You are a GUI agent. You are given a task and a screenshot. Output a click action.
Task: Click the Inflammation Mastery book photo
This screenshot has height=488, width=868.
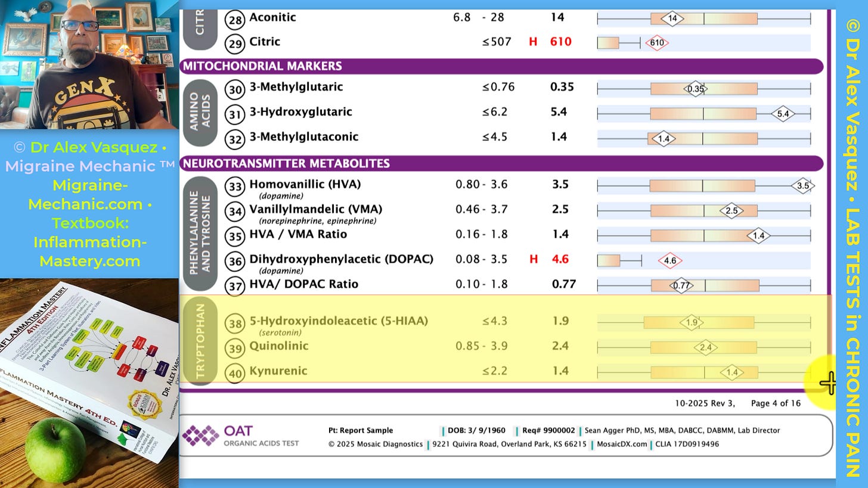click(x=89, y=383)
